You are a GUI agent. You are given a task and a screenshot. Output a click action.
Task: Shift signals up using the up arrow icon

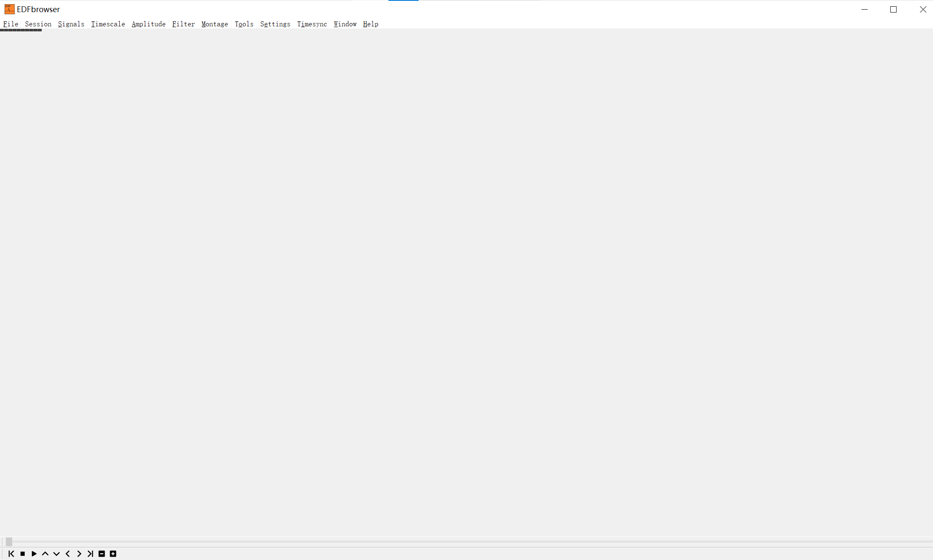coord(45,553)
